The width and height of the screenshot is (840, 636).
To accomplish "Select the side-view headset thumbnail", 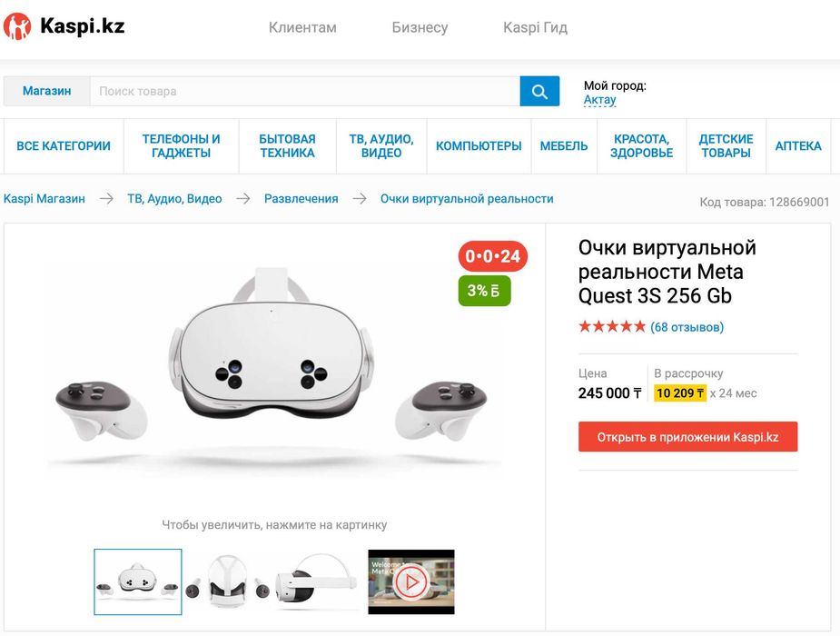I will point(316,581).
